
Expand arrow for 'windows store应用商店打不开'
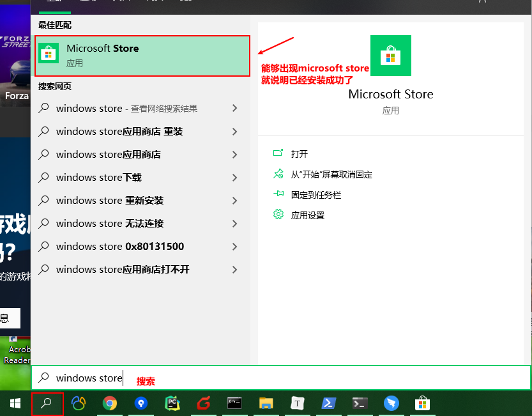(x=234, y=270)
